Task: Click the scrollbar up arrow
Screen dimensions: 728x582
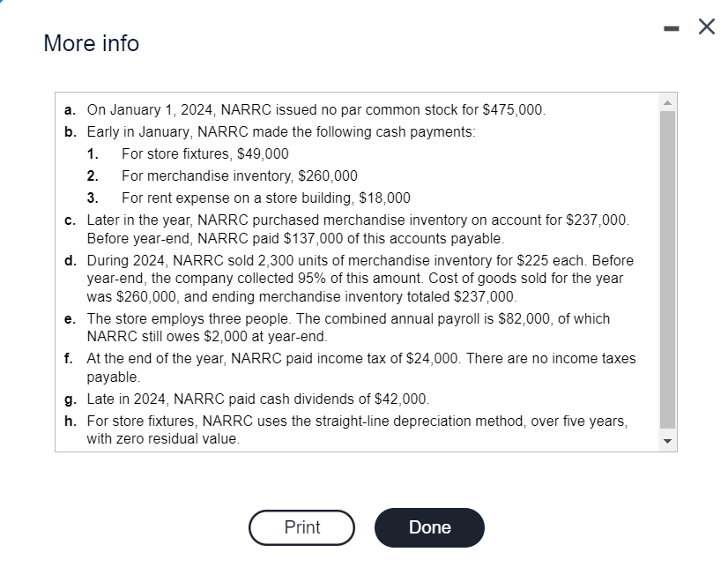Action: coord(668,101)
